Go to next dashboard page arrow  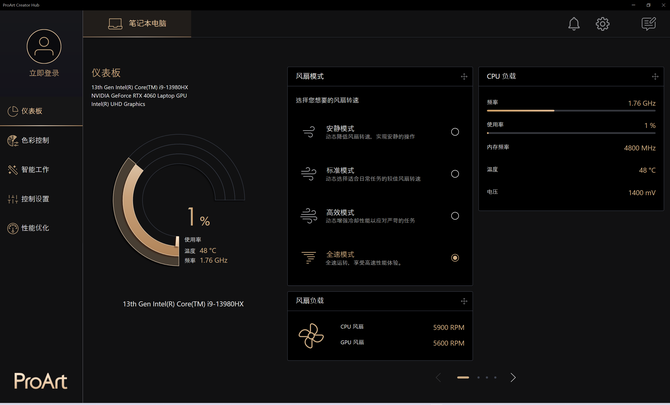point(513,377)
